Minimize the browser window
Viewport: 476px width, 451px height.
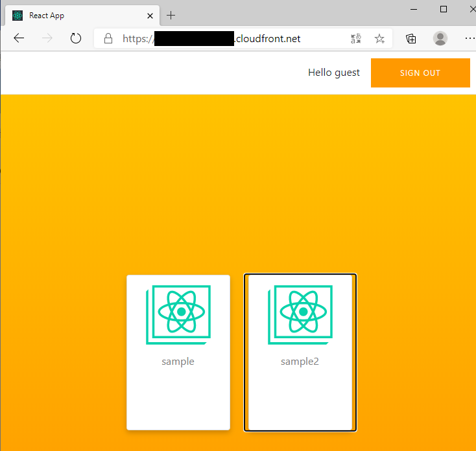click(414, 10)
